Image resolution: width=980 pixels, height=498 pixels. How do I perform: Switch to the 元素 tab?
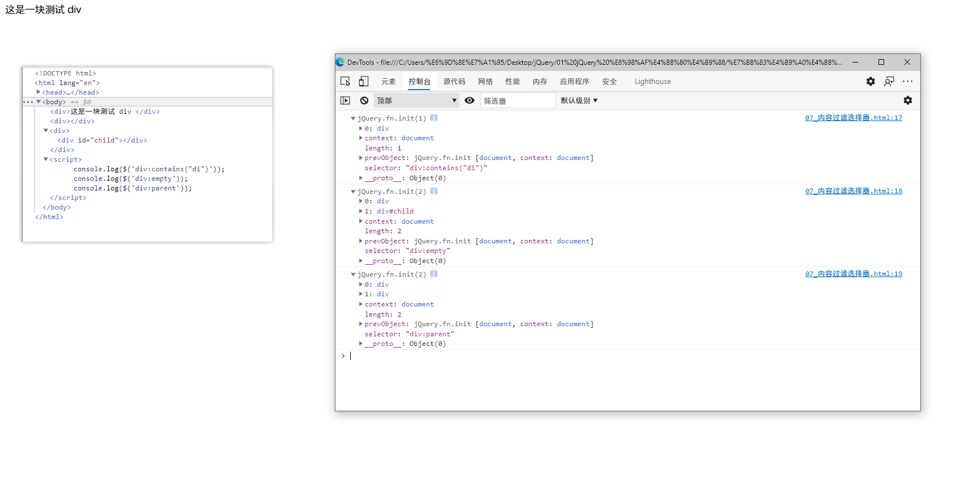click(x=389, y=82)
